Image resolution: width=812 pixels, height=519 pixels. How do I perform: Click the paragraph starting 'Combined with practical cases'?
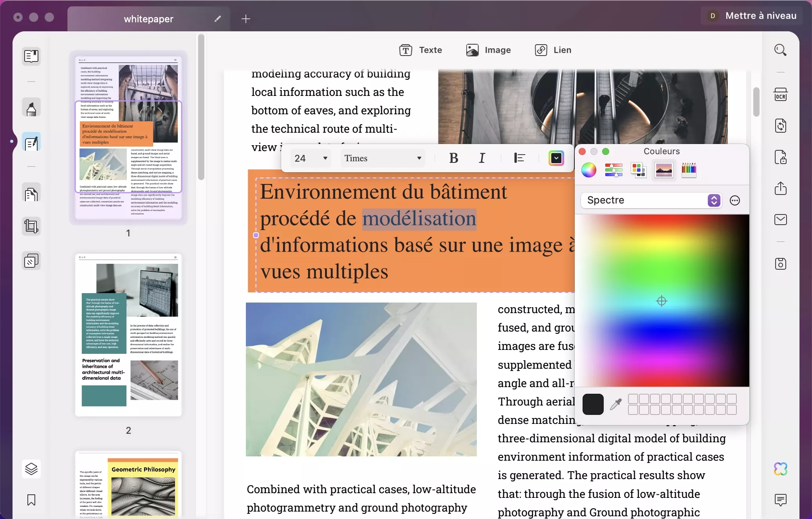coord(361,498)
